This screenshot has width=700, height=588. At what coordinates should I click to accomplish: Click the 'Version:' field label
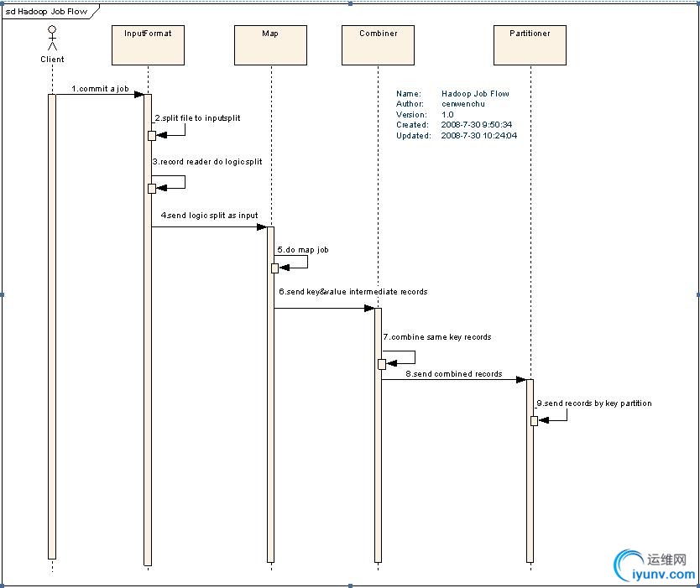pyautogui.click(x=411, y=114)
